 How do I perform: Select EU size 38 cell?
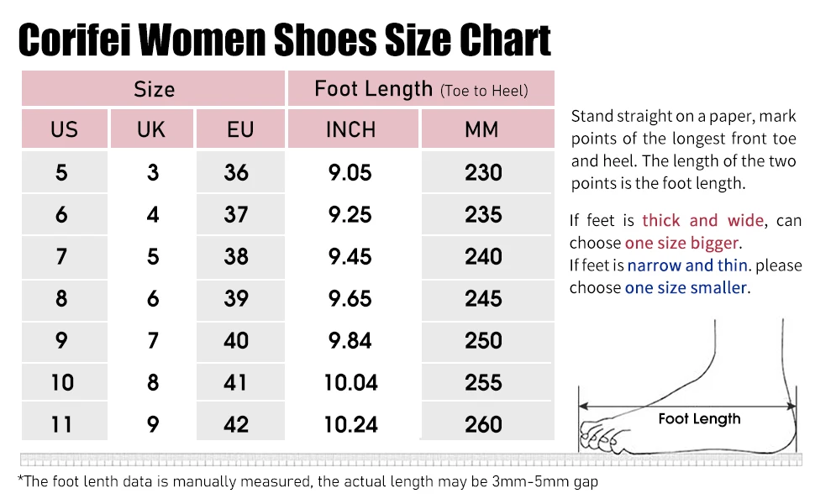click(x=240, y=257)
